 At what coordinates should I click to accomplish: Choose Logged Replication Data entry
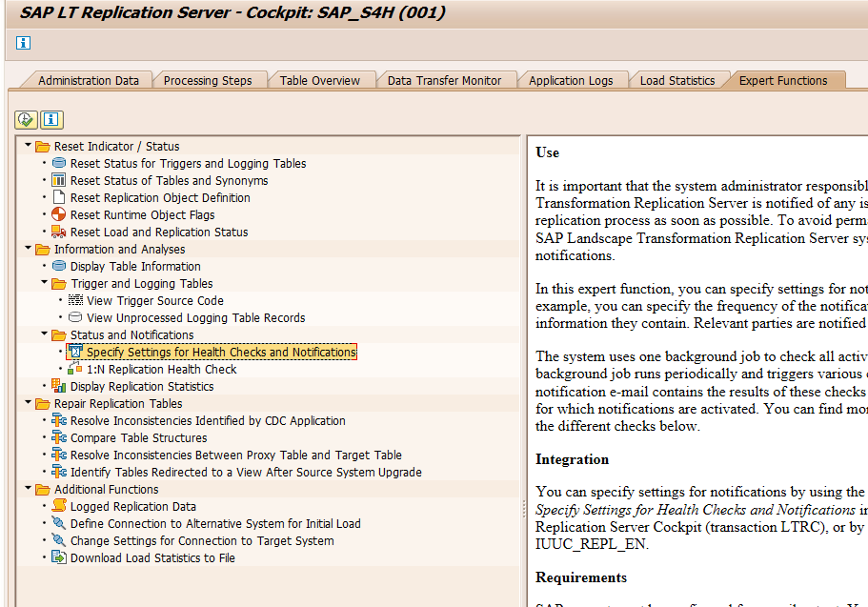pos(132,507)
